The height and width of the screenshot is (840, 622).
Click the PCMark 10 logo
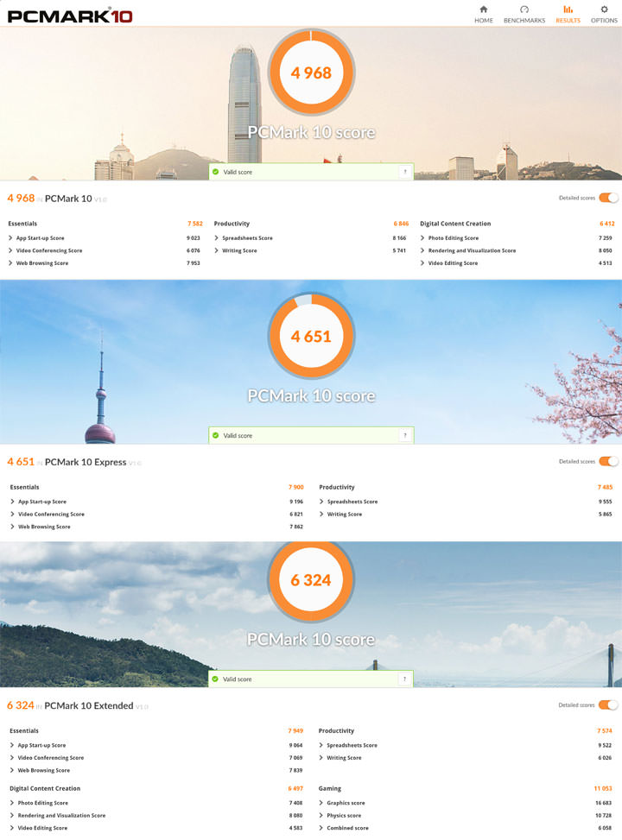(x=70, y=15)
